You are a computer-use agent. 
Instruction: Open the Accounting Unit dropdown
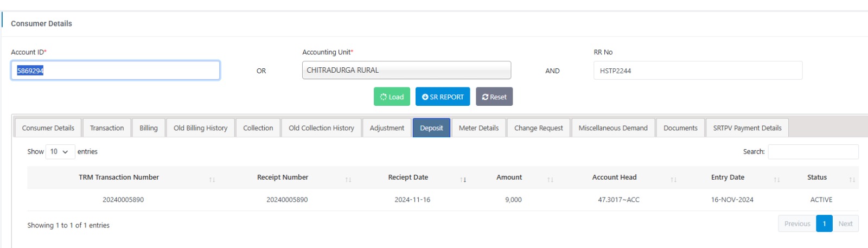tap(406, 71)
